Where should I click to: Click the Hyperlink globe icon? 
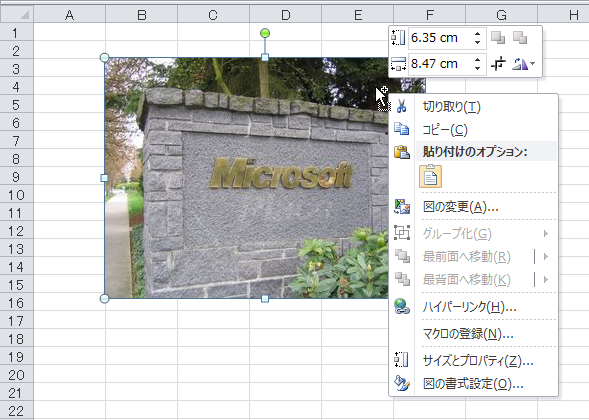point(402,306)
